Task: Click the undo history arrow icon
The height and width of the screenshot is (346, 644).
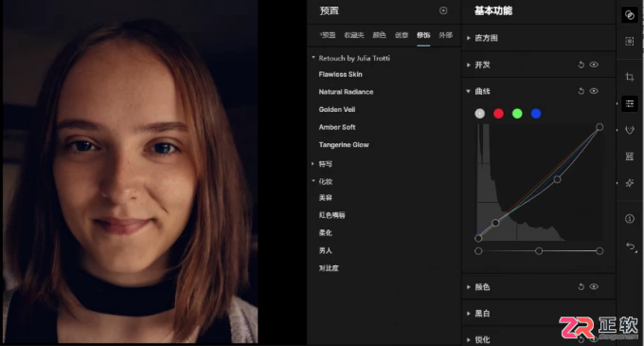Action: (x=631, y=246)
